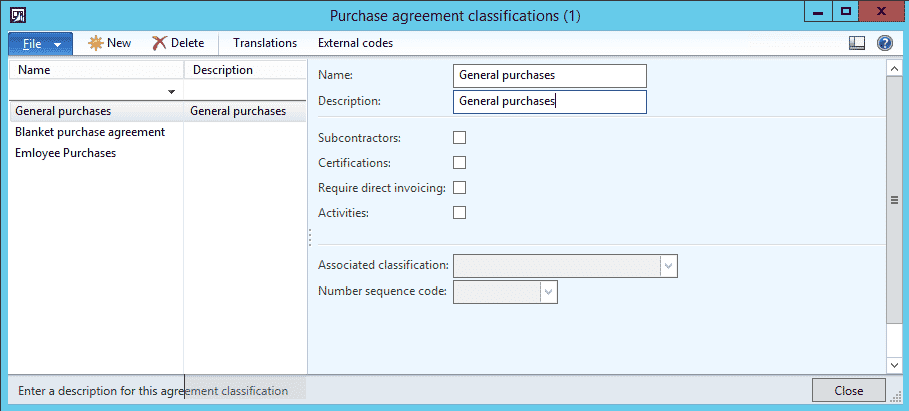Click the vertical scrollbar thumb
This screenshot has height=411, width=909.
pyautogui.click(x=893, y=200)
